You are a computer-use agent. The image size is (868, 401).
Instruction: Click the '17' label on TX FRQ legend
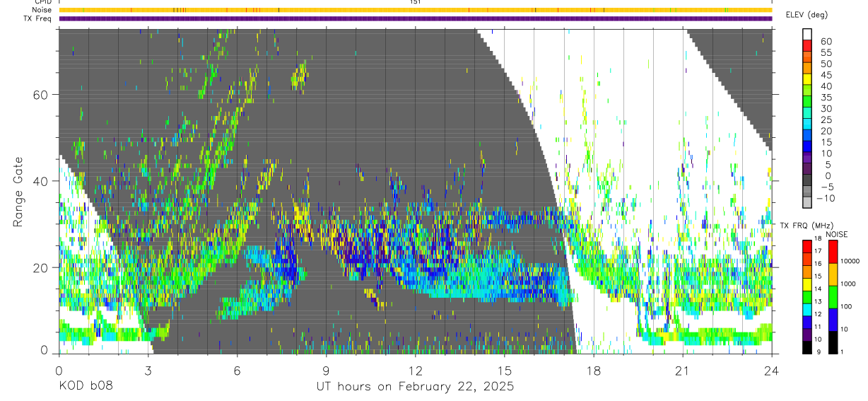[x=819, y=251]
